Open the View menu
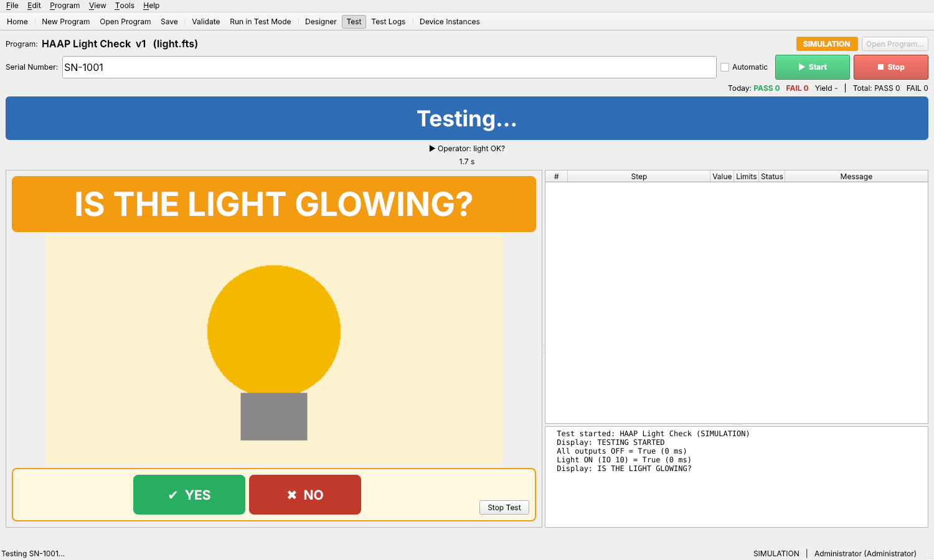Viewport: 934px width, 560px height. point(97,6)
